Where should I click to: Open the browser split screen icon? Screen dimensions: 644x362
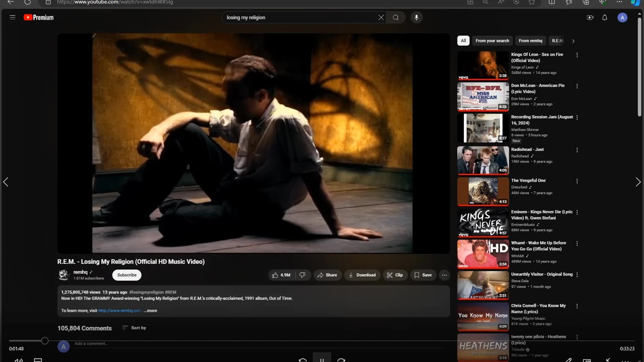click(551, 2)
